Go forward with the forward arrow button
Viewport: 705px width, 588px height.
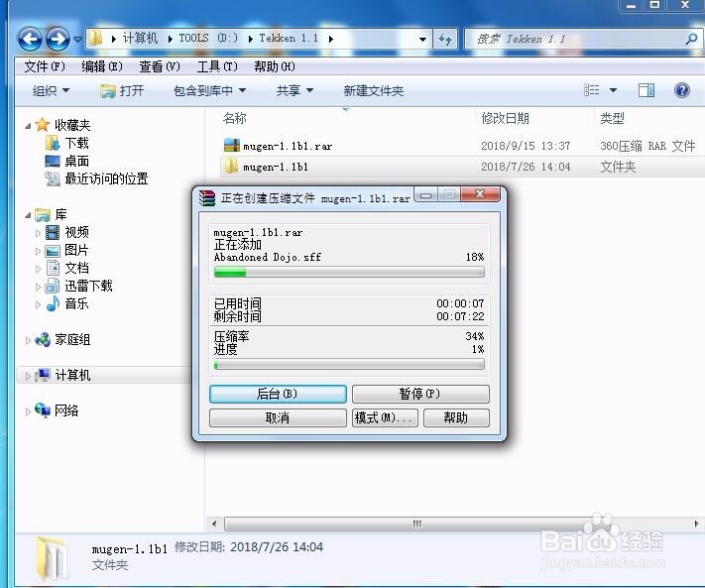[58, 39]
